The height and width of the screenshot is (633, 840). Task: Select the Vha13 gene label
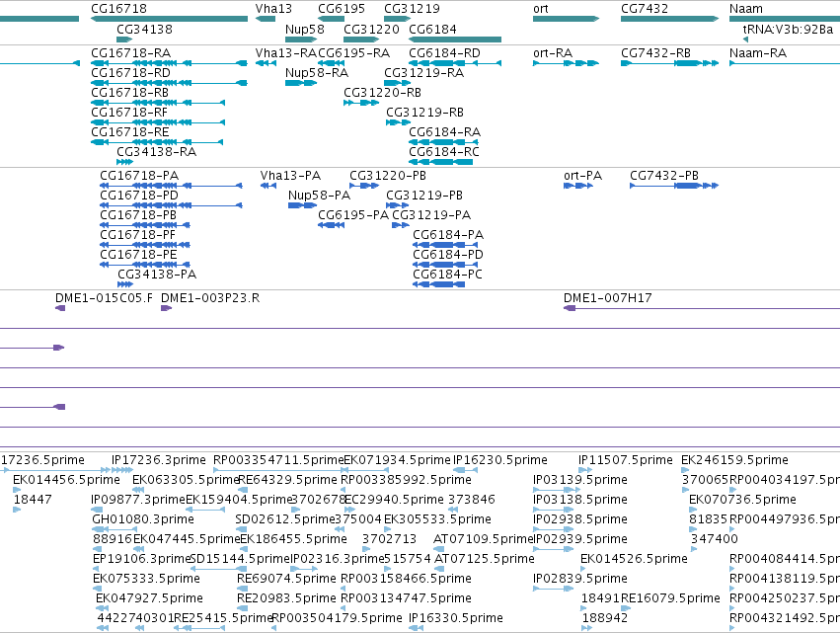point(273,9)
